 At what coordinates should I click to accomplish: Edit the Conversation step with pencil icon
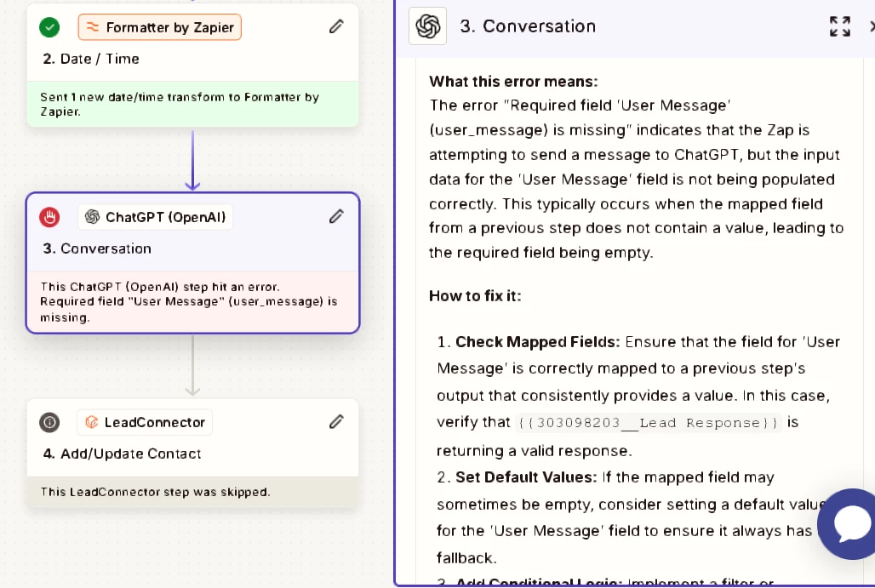click(x=336, y=216)
